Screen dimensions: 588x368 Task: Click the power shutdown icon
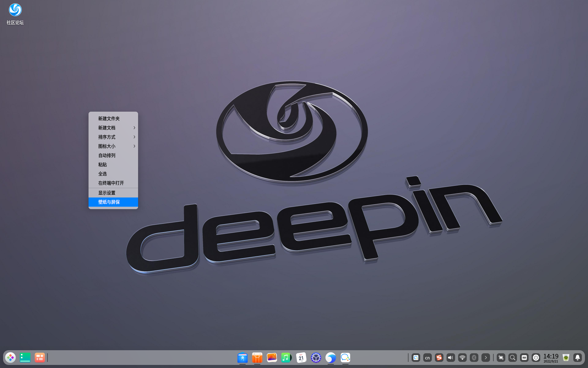(536, 358)
